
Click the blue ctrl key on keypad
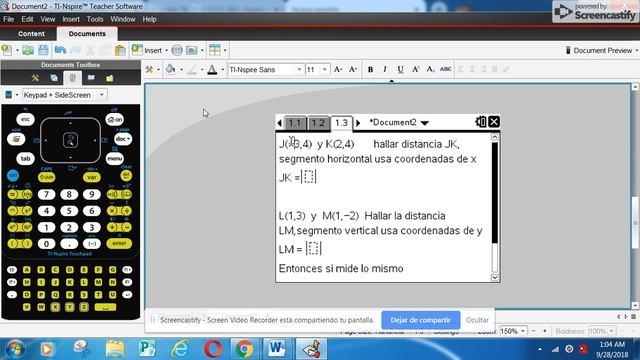13,176
